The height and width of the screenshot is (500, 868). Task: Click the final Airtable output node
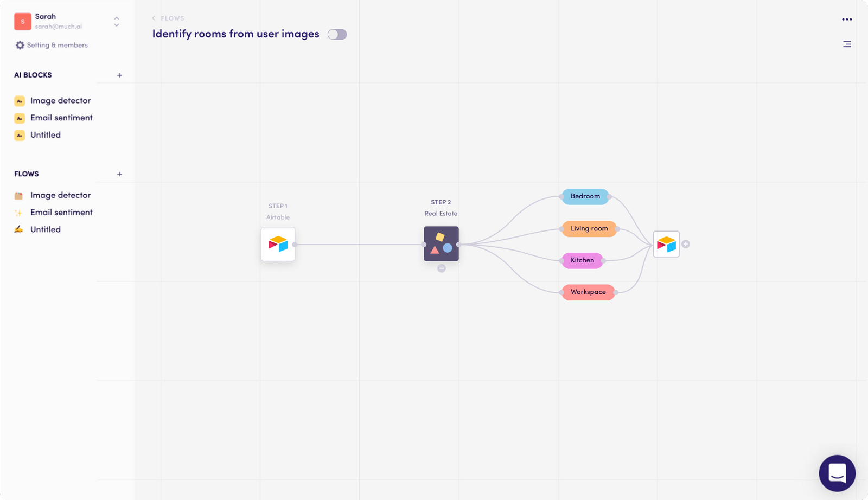tap(666, 243)
